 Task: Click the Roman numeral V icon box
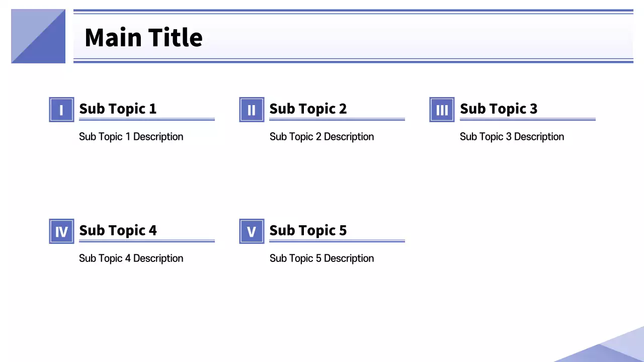pyautogui.click(x=252, y=231)
